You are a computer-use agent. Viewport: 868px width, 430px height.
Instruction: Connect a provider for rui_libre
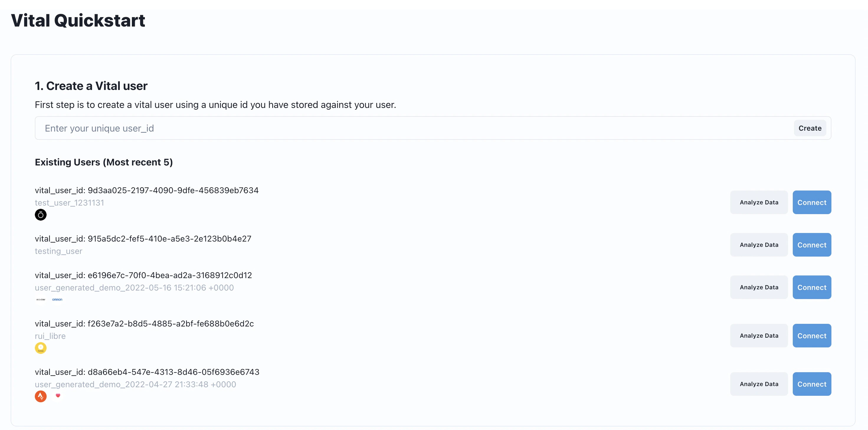tap(811, 336)
